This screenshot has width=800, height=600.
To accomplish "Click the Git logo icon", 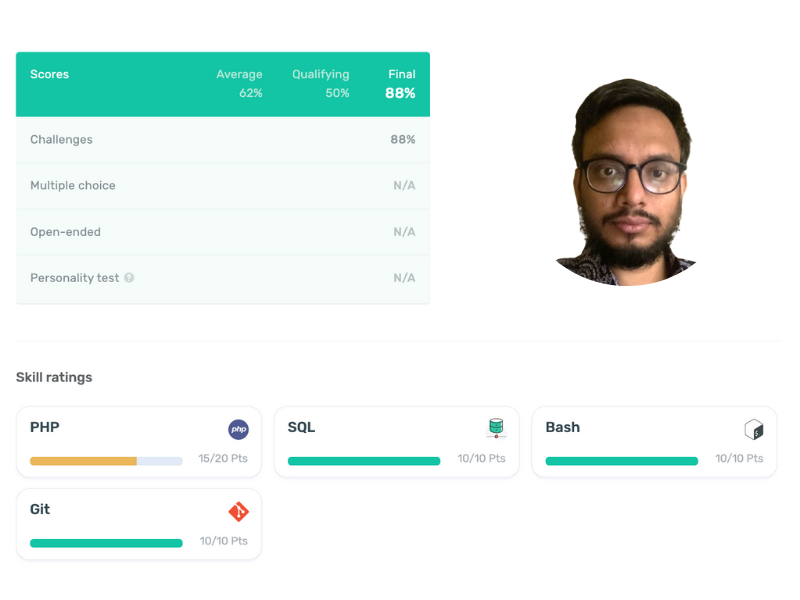I will point(238,511).
